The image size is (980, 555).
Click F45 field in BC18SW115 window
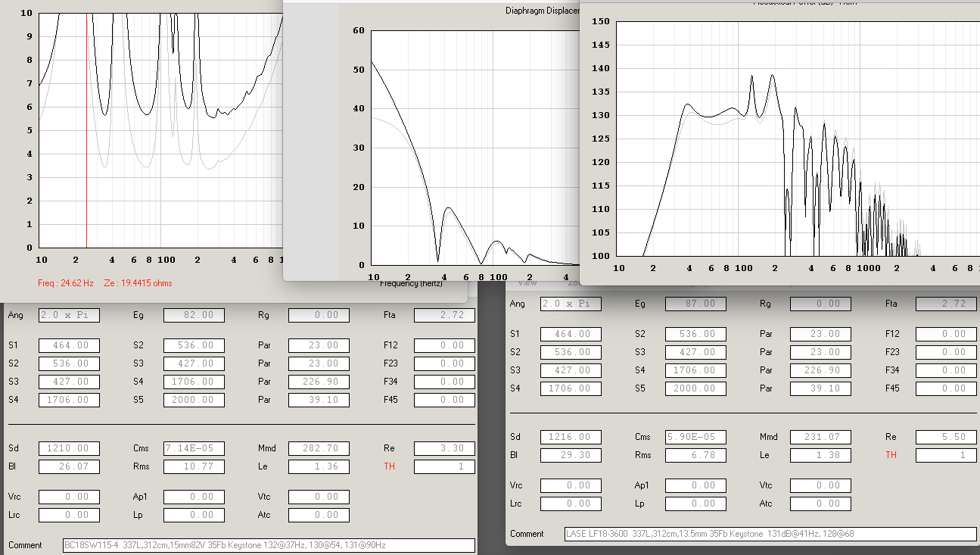[444, 400]
